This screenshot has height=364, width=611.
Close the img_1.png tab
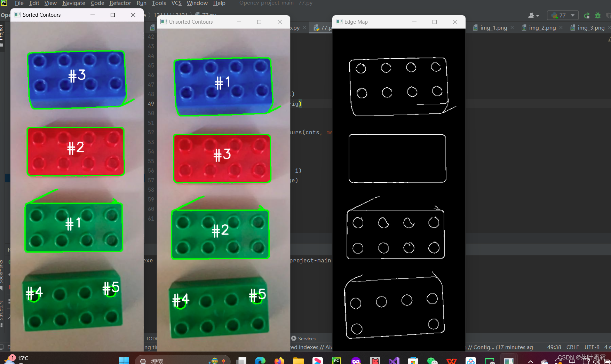click(512, 28)
